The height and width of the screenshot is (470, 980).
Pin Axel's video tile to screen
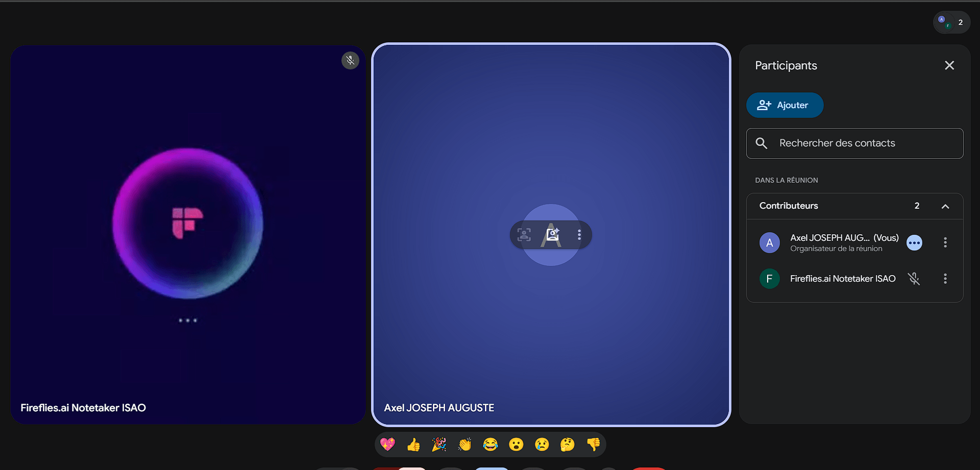(x=524, y=235)
